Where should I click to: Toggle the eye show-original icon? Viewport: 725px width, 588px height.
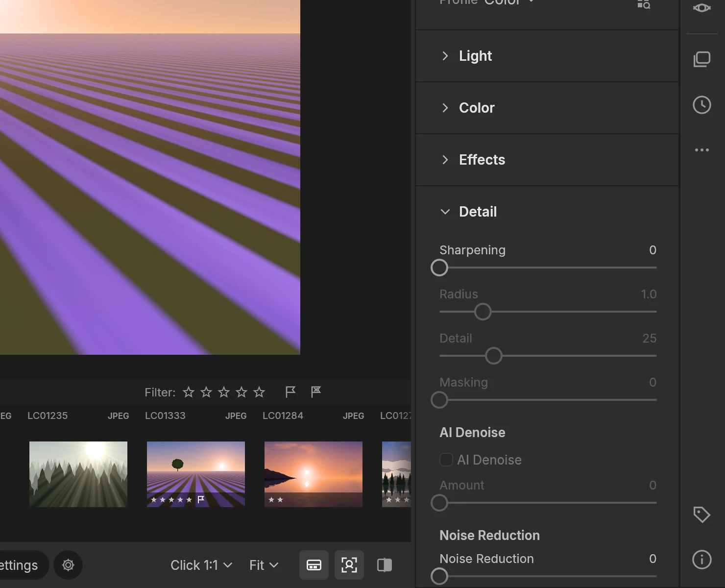click(x=701, y=8)
